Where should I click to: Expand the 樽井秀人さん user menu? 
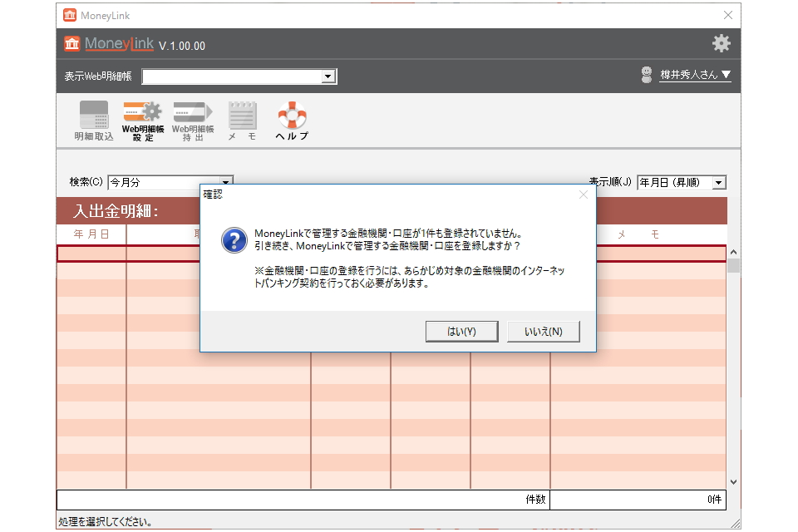coord(695,75)
